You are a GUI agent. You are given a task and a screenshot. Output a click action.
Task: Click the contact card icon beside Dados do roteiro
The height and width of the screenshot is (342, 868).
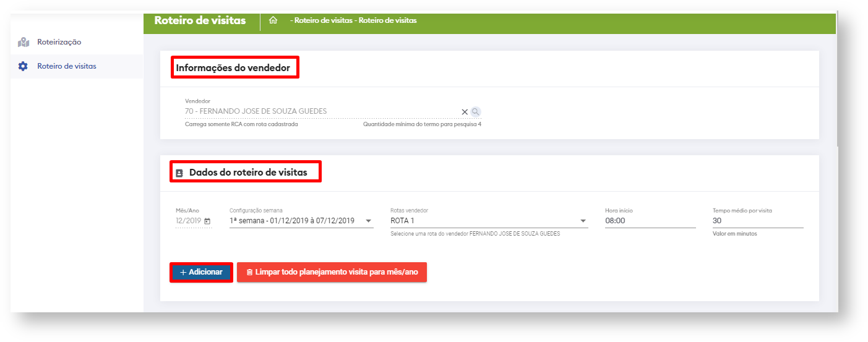tap(179, 173)
